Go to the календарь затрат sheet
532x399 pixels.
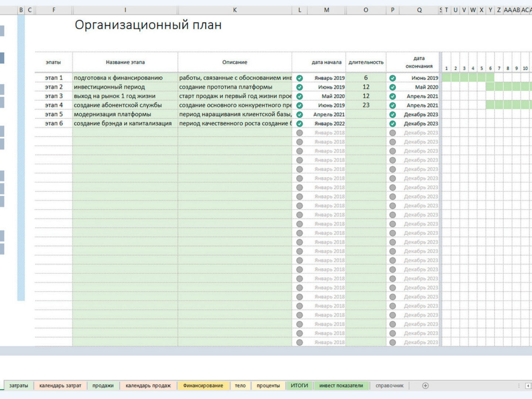(x=60, y=386)
